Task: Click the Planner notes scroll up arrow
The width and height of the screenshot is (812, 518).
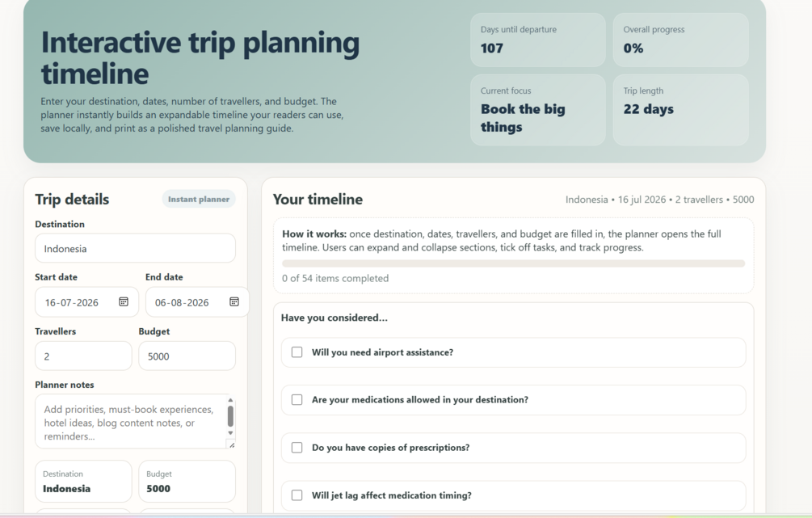Action: tap(230, 400)
